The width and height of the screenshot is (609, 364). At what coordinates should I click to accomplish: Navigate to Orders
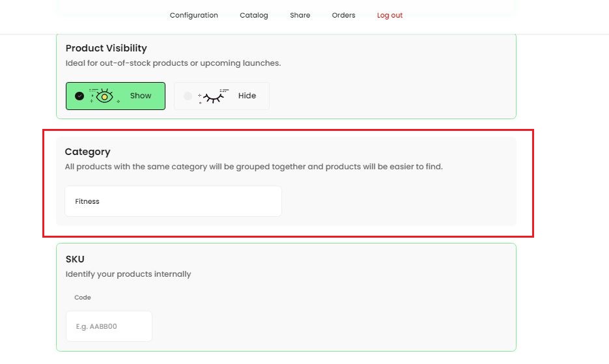(x=343, y=15)
